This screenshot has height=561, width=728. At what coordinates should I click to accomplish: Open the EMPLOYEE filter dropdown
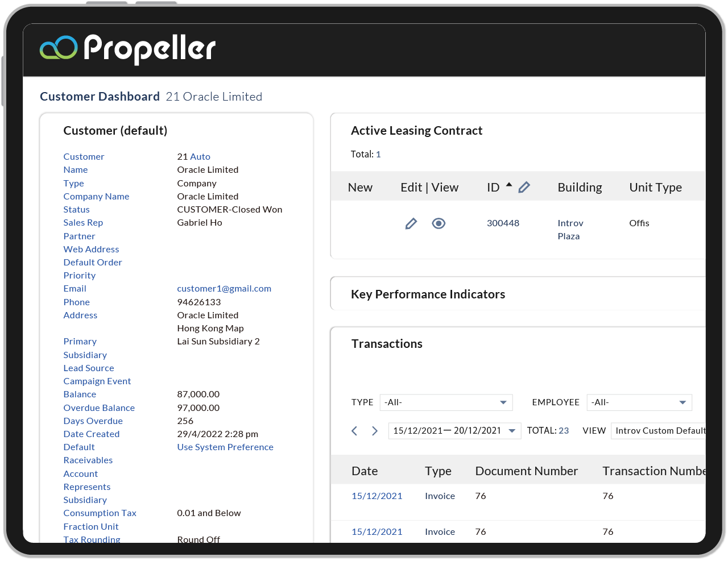pos(684,402)
